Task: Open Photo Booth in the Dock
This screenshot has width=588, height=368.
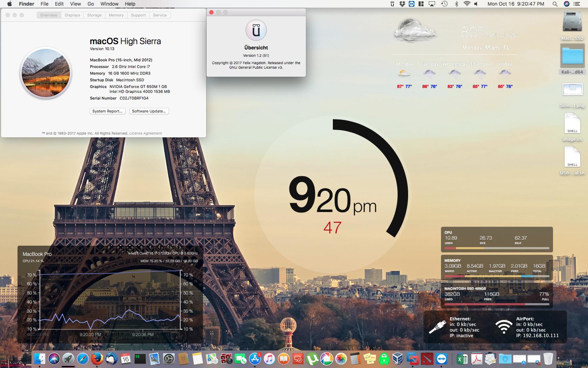Action: pos(226,359)
